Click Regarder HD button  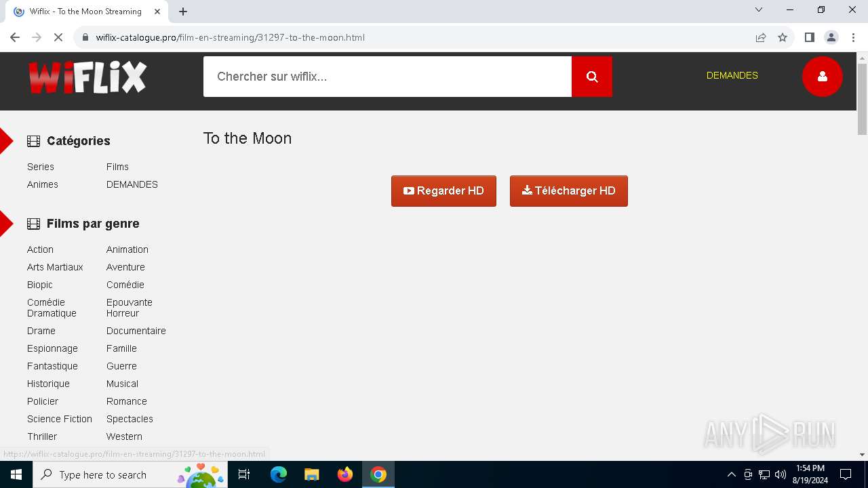[443, 191]
